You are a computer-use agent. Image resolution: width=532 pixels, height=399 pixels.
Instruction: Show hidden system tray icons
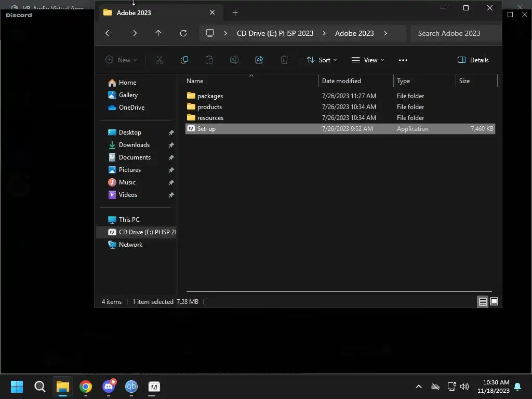coord(419,387)
